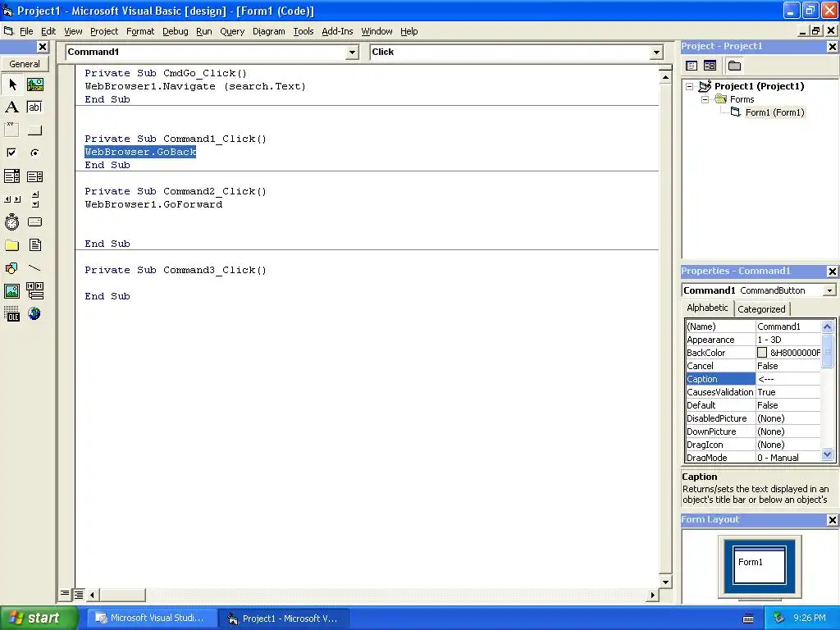The width and height of the screenshot is (840, 630).
Task: Switch to Alphabetic properties tab
Action: tap(707, 308)
